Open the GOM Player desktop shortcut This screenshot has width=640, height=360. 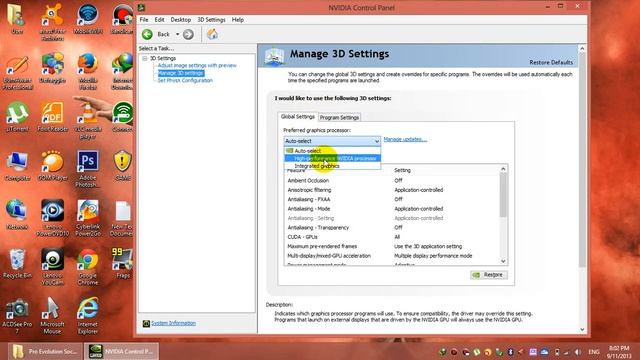click(x=52, y=166)
